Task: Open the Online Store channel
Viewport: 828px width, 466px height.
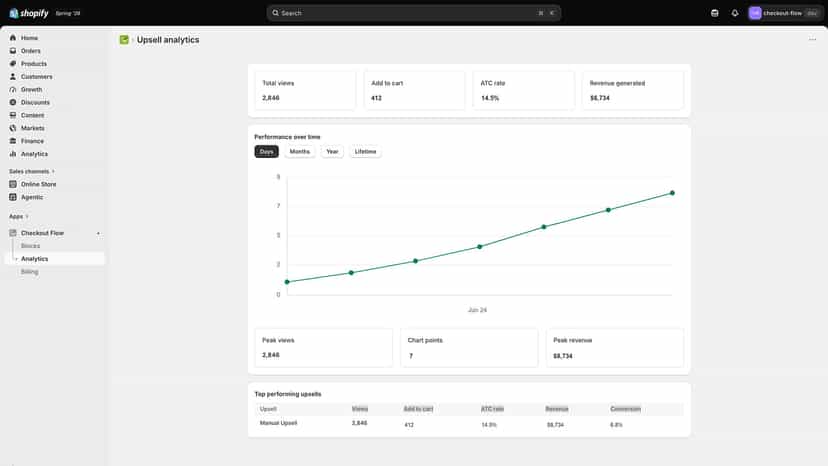Action: click(x=38, y=184)
